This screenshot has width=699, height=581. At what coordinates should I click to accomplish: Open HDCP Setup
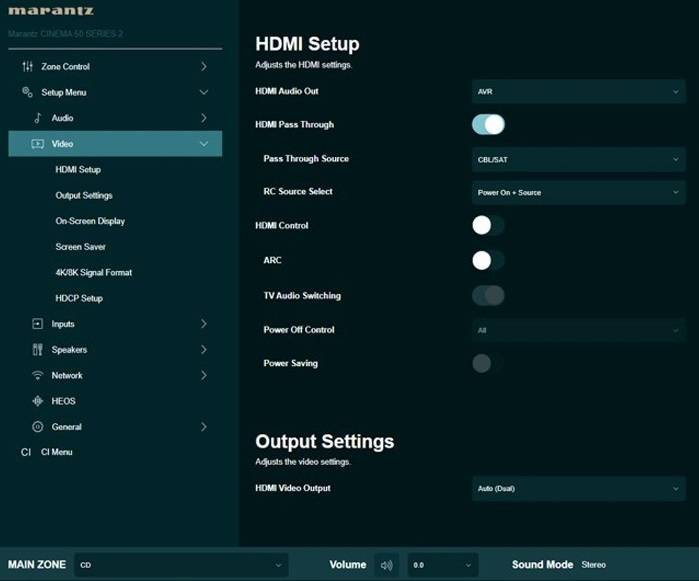[x=79, y=298]
